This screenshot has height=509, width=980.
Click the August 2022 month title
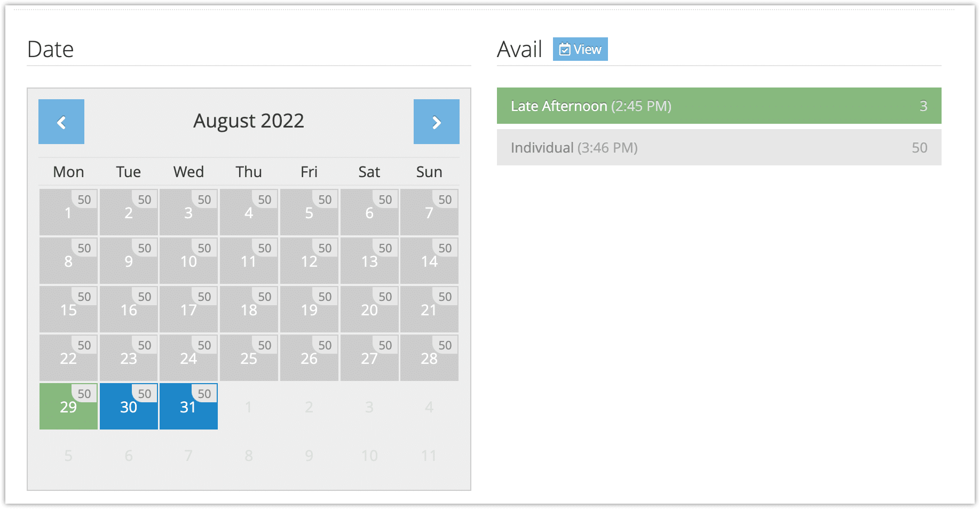point(249,121)
